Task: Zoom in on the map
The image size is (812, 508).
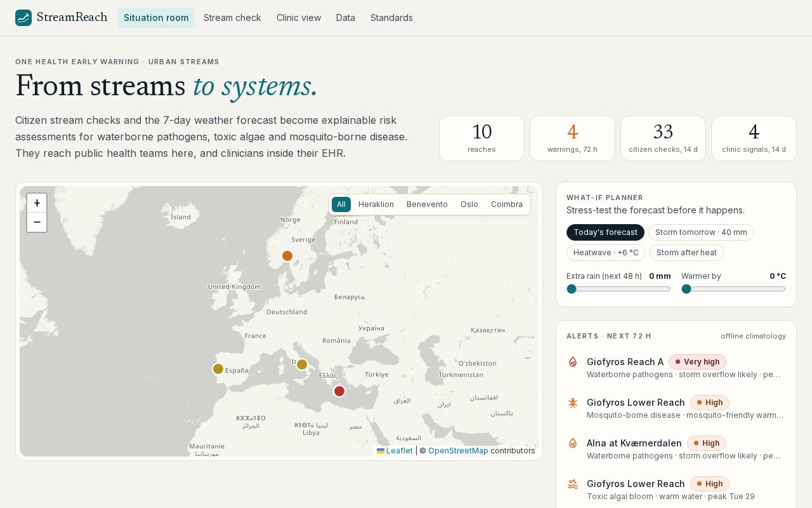Action: tap(37, 203)
